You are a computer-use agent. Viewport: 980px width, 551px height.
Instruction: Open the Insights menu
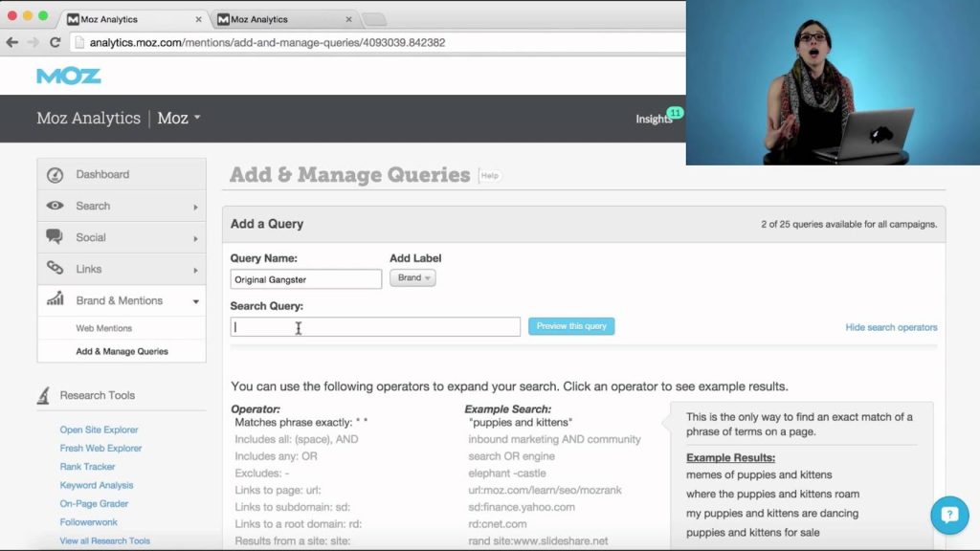click(x=653, y=119)
